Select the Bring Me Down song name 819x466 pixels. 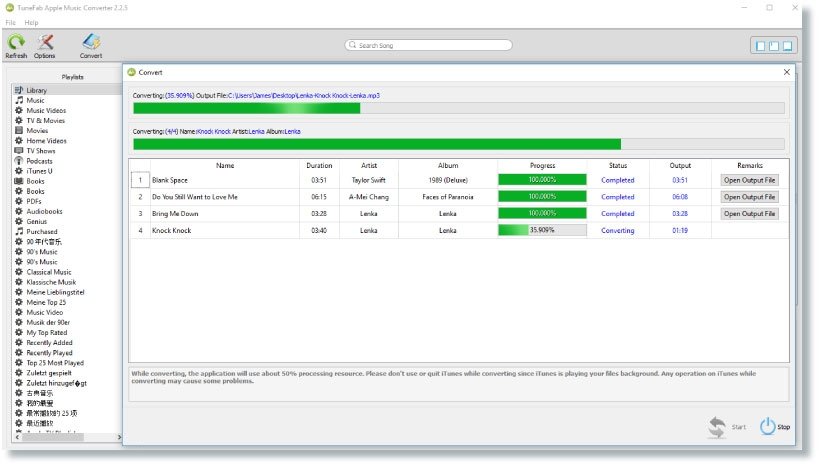pos(175,214)
